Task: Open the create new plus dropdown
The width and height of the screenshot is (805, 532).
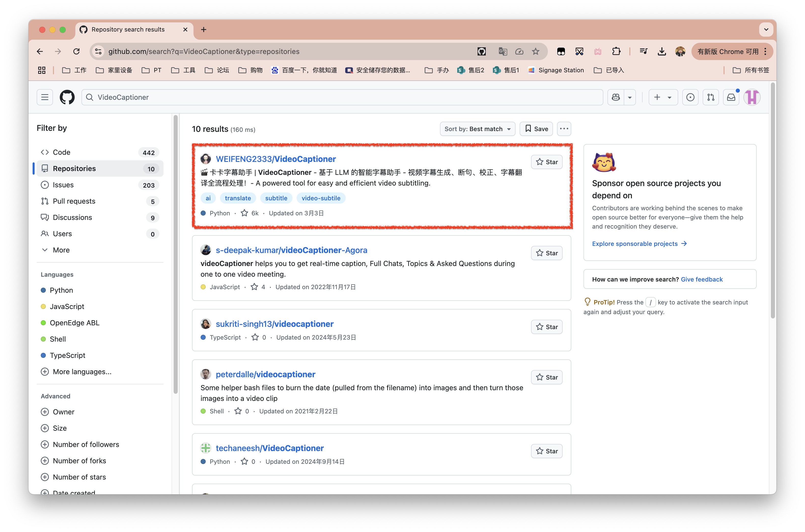Action: point(663,97)
